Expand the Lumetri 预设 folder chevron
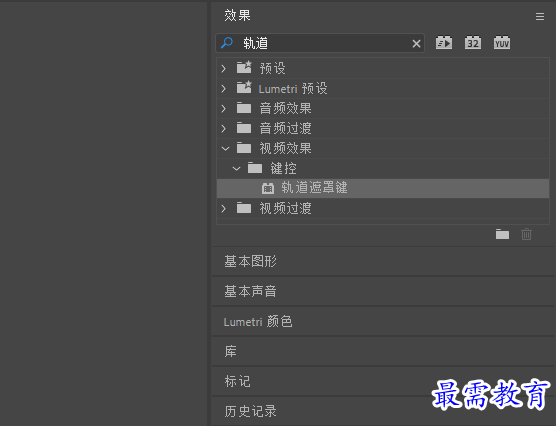Screen dimensions: 556x426 [224, 89]
